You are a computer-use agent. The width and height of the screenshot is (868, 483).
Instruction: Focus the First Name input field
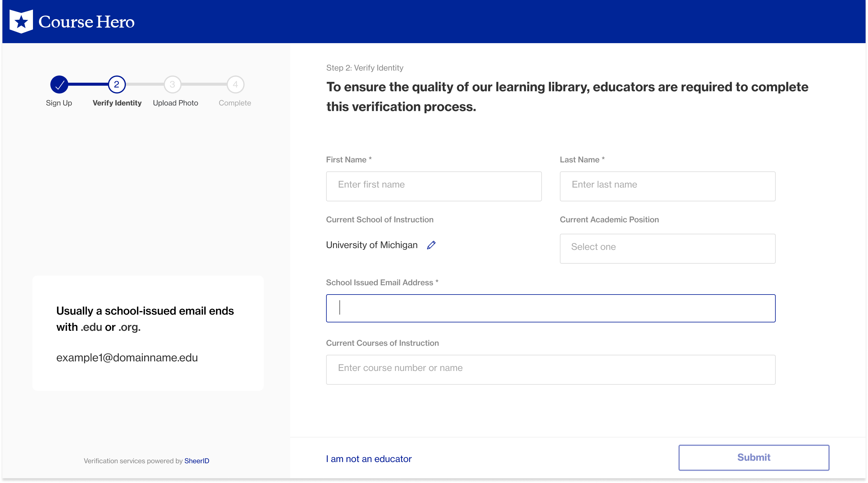pyautogui.click(x=433, y=186)
